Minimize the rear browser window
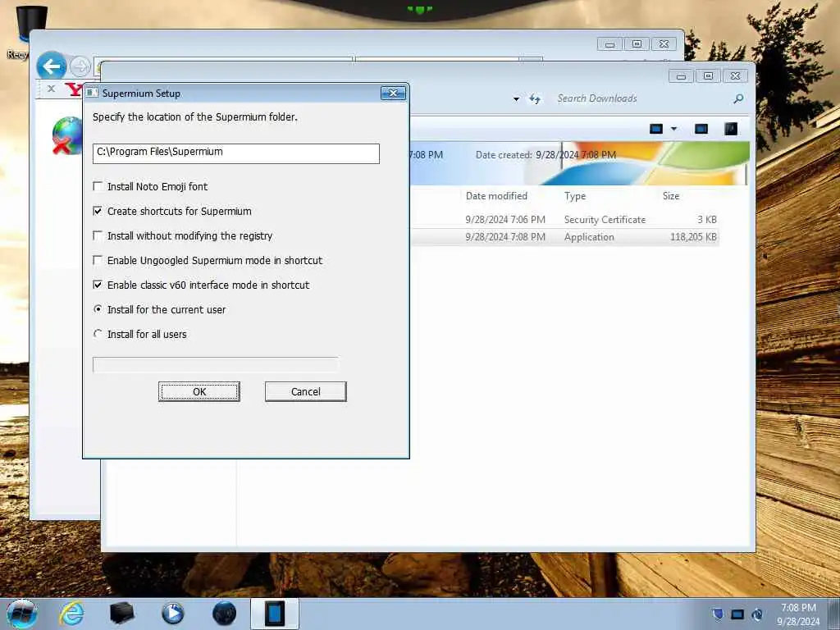Image resolution: width=840 pixels, height=630 pixels. (609, 44)
